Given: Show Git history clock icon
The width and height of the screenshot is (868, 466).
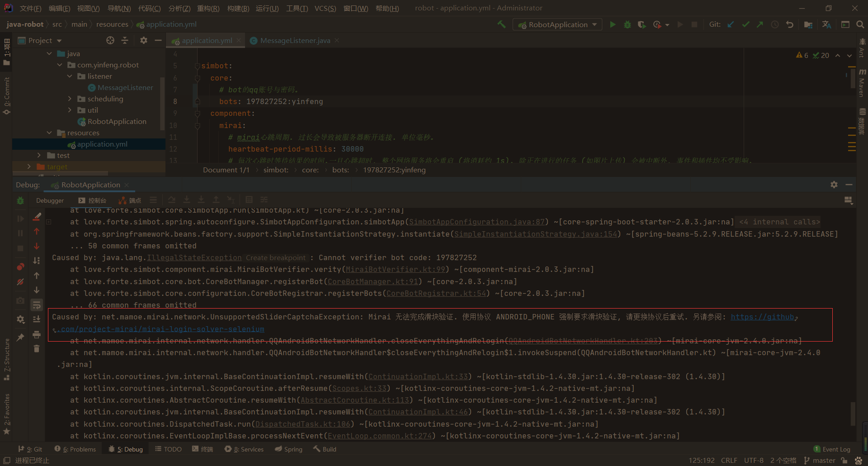Looking at the screenshot, I should tap(775, 24).
